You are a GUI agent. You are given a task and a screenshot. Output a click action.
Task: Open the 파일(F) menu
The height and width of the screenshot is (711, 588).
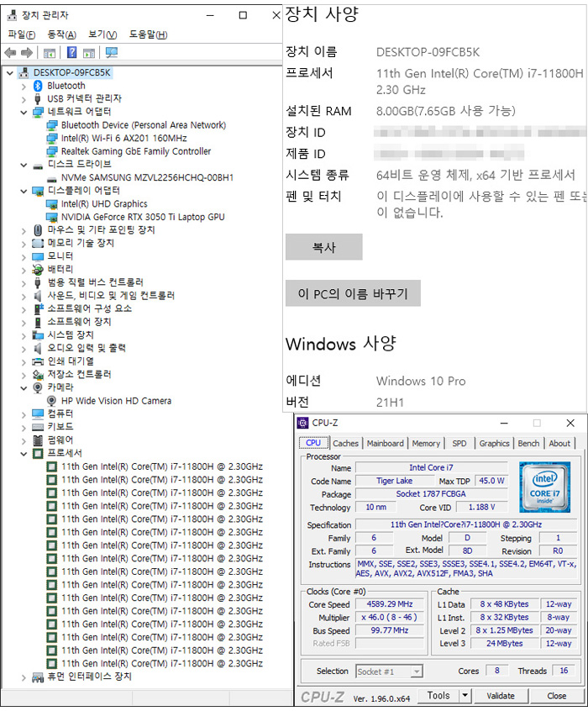21,34
